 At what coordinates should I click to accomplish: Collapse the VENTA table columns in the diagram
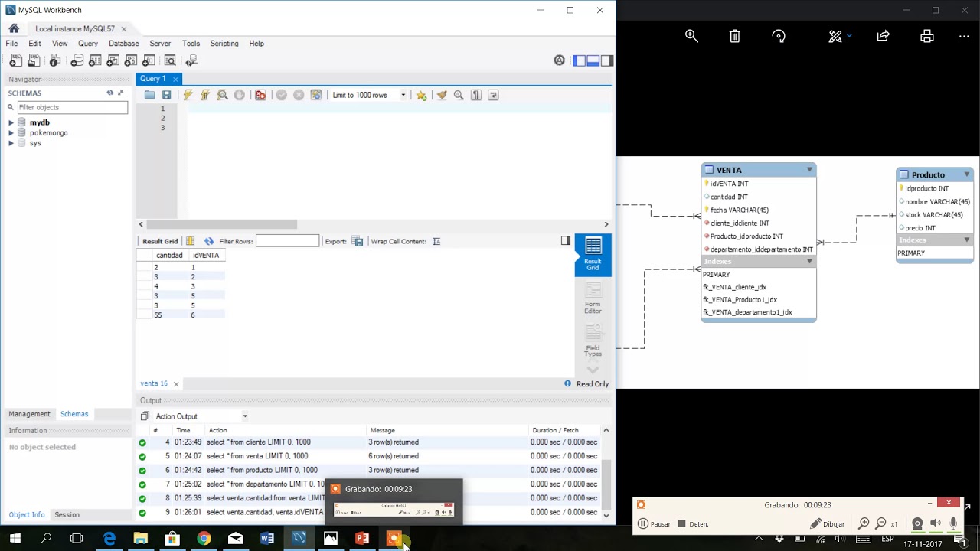pyautogui.click(x=809, y=170)
